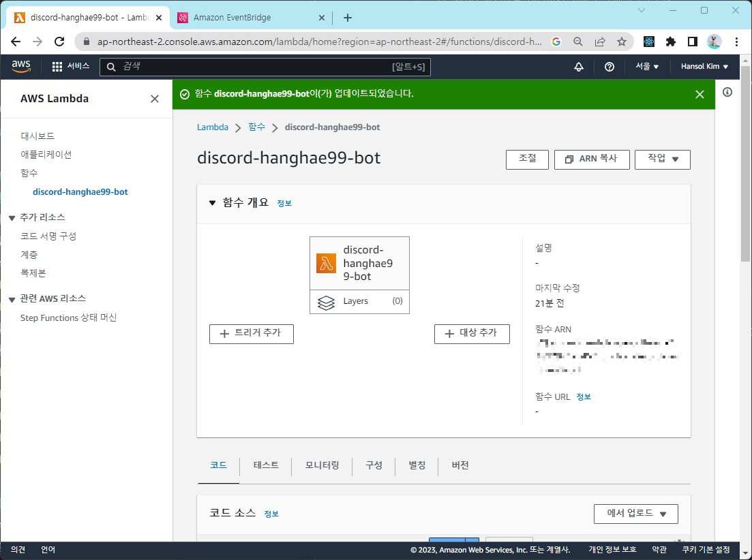
Task: Select the 모니터링 tab
Action: [322, 465]
